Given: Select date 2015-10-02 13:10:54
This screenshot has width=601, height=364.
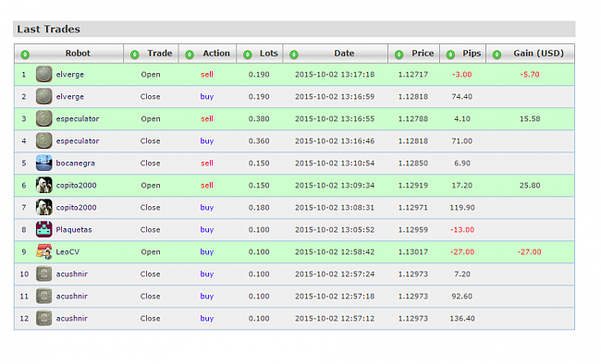Looking at the screenshot, I should (335, 164).
